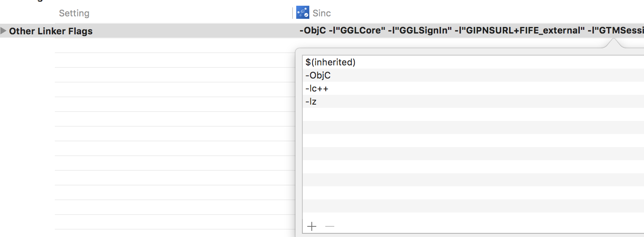The height and width of the screenshot is (237, 644).
Task: Click the Setting column header
Action: click(x=74, y=13)
